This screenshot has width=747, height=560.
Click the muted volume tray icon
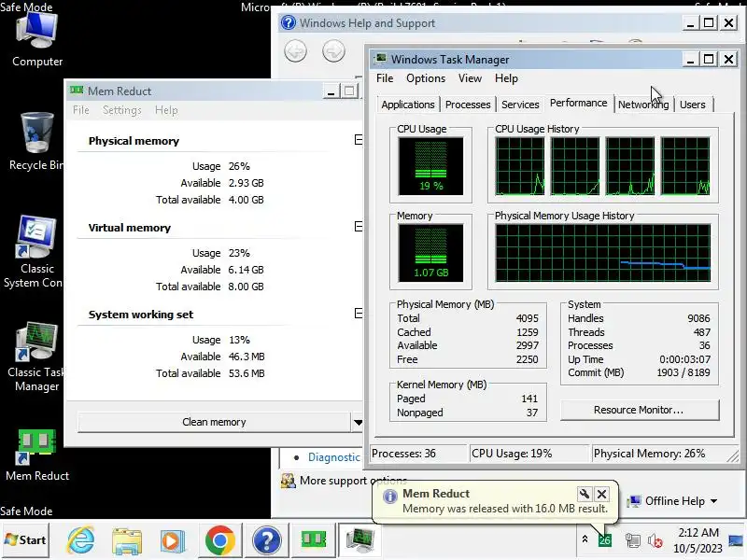[x=655, y=541]
